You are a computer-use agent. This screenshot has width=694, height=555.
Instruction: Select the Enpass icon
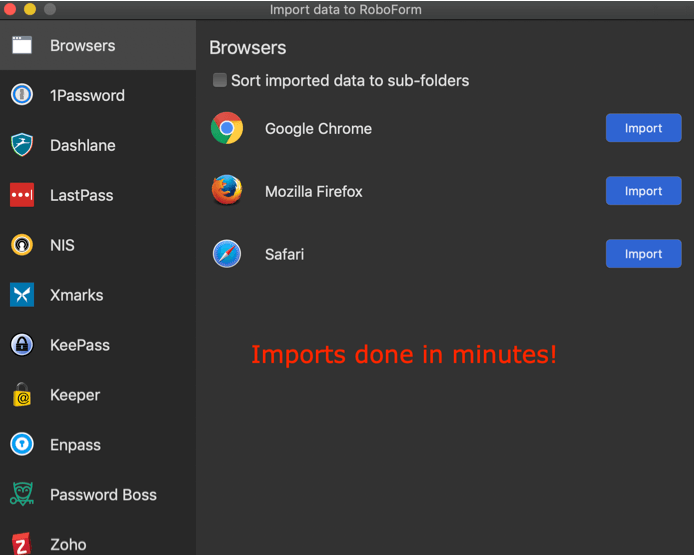[21, 445]
